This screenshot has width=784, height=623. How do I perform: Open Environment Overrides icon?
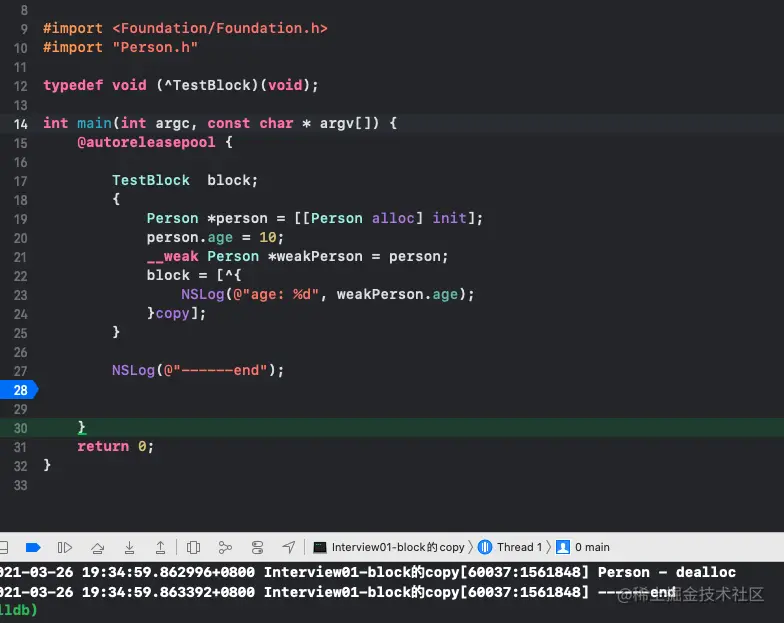pyautogui.click(x=257, y=548)
